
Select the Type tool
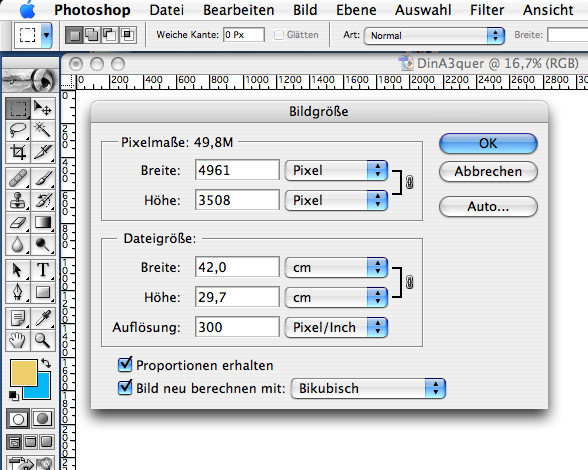[x=42, y=270]
